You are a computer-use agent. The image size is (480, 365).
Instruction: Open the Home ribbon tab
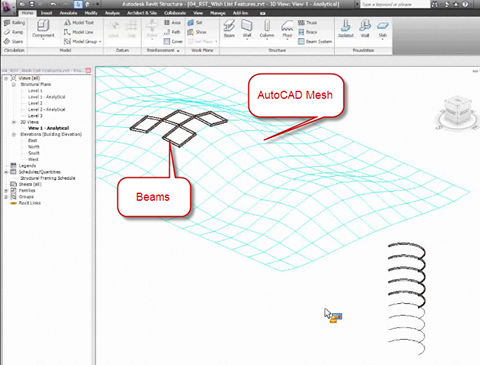(27, 13)
